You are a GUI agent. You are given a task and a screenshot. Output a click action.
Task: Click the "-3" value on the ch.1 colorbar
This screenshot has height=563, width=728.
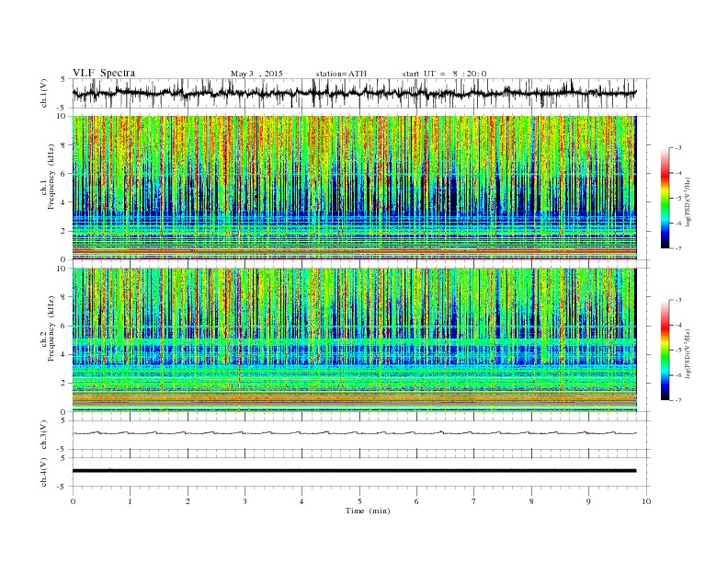click(x=678, y=148)
